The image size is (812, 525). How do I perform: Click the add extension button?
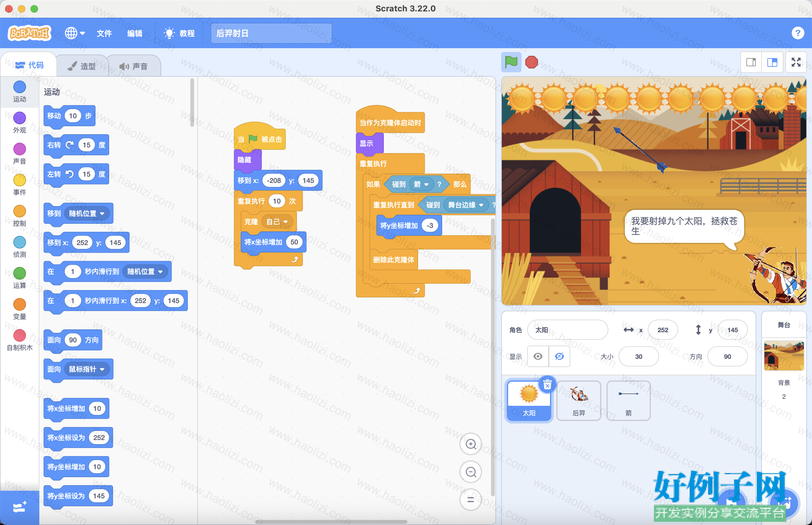[19, 507]
